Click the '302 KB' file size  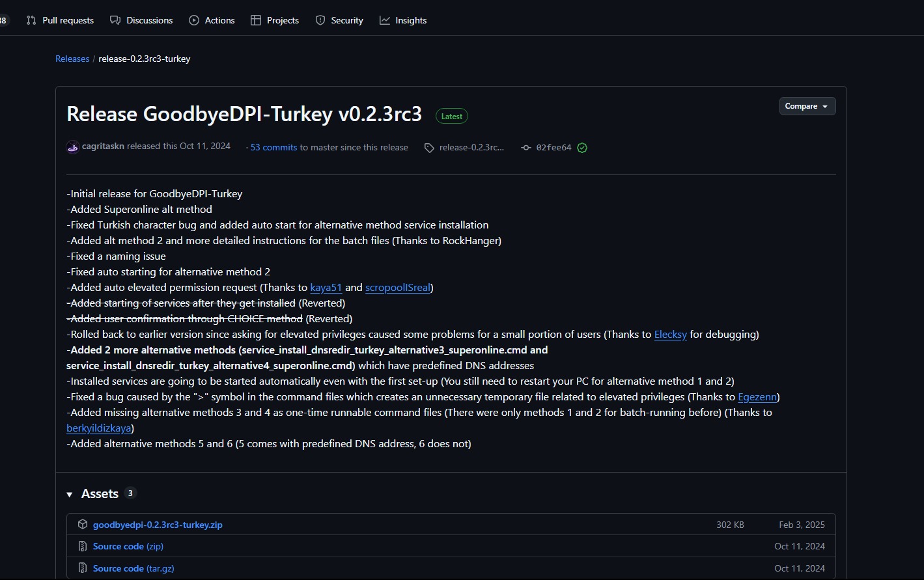tap(730, 525)
